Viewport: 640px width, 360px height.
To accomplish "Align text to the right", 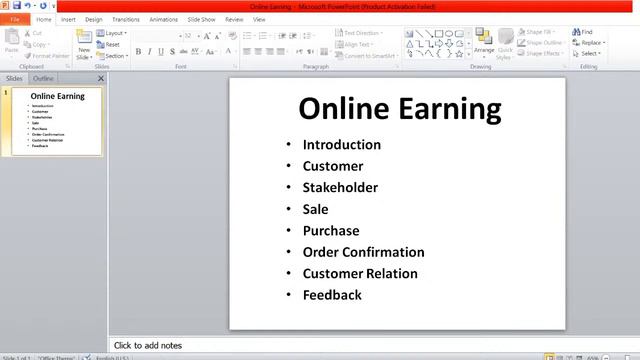I will 269,51.
